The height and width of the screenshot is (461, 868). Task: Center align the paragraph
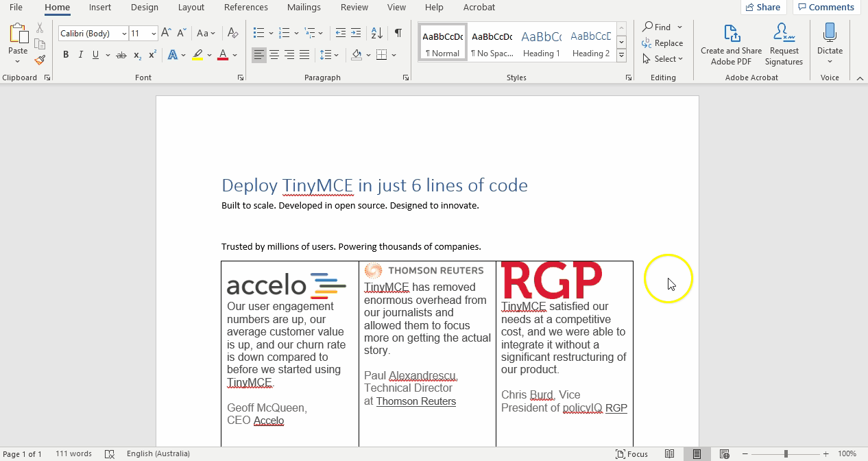(x=274, y=55)
